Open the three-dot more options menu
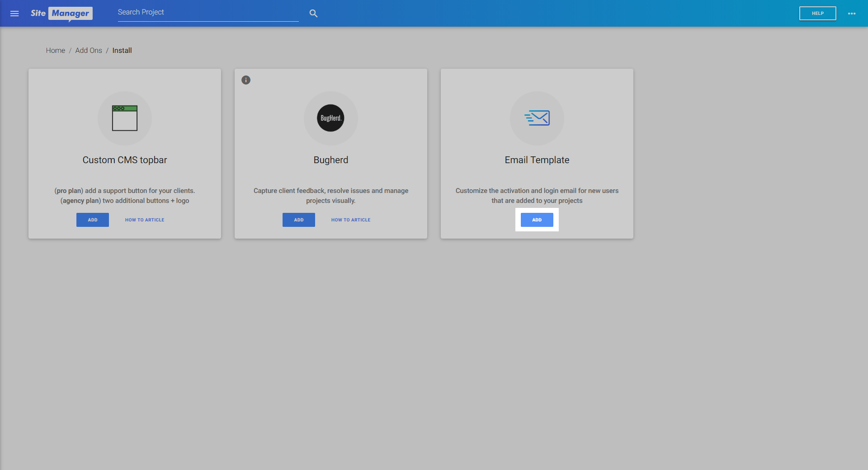Viewport: 868px width, 470px height. (x=852, y=14)
